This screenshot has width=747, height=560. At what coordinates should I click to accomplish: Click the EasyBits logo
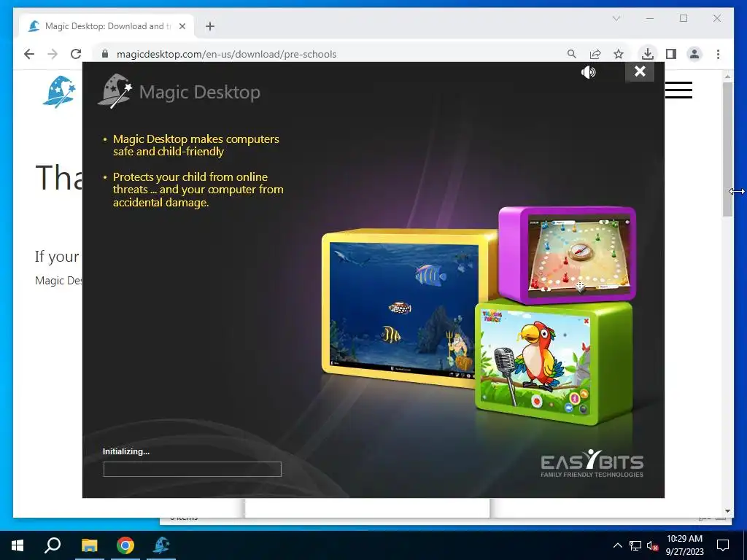[x=592, y=463]
